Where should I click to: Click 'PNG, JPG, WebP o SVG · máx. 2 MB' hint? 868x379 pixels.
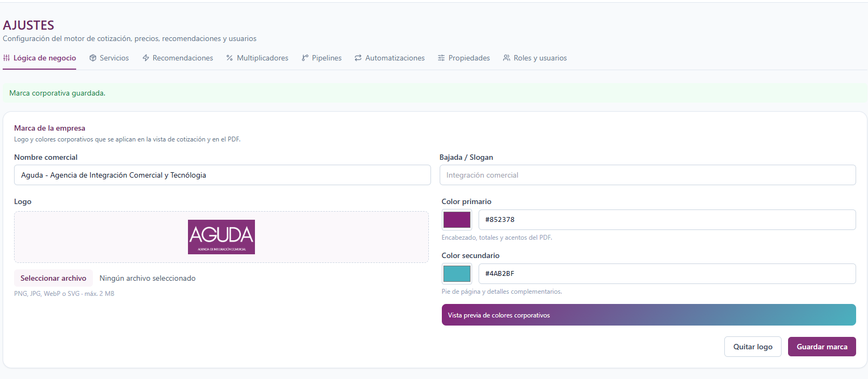click(x=64, y=294)
